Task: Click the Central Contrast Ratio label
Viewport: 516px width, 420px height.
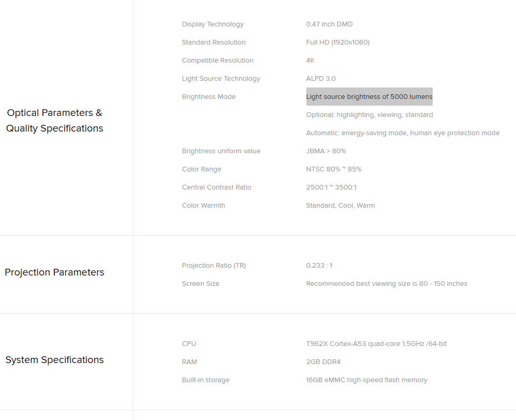Action: (216, 187)
